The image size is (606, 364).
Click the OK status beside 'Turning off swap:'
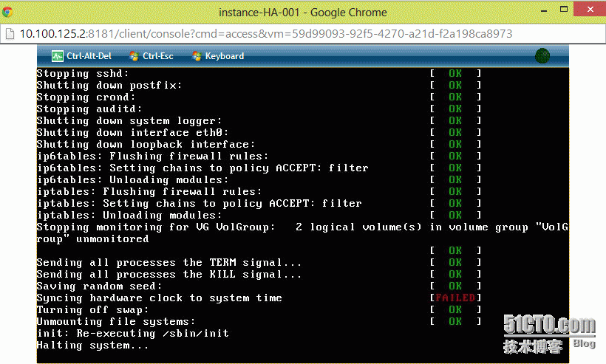pyautogui.click(x=455, y=309)
